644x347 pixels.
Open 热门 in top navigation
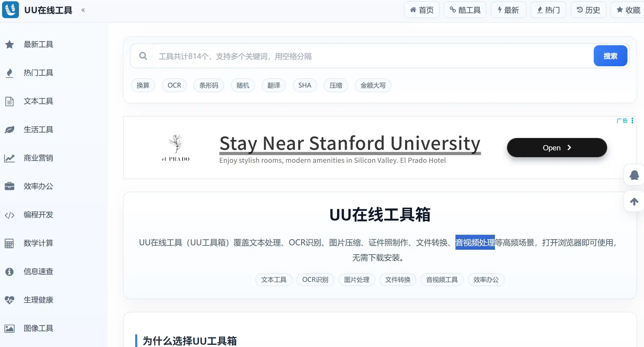coord(548,10)
